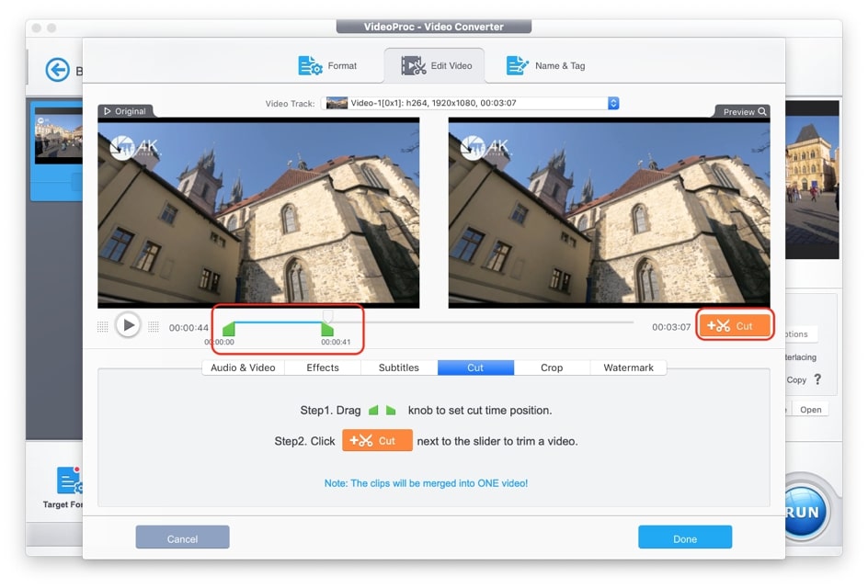Click the 00:00:41 end marker time label
Image resolution: width=868 pixels, height=588 pixels.
coord(336,342)
